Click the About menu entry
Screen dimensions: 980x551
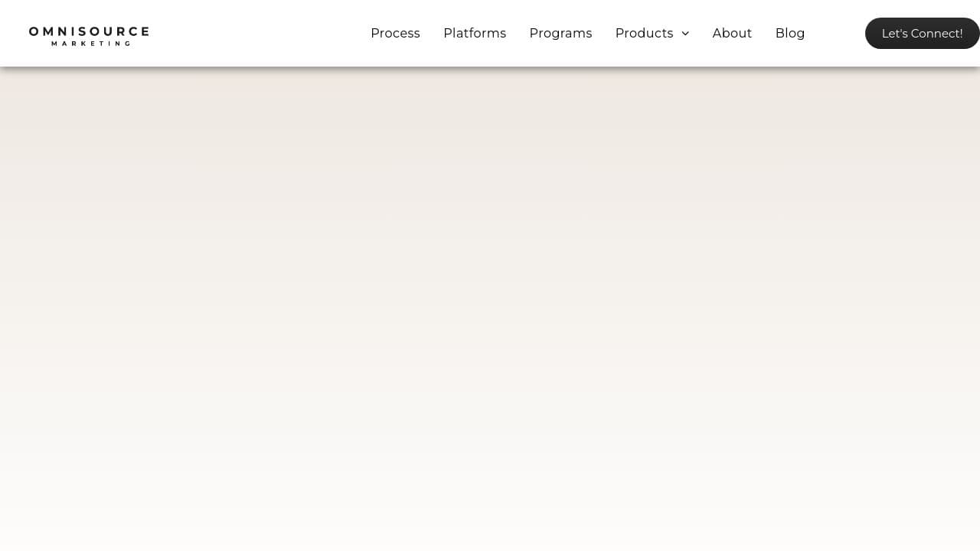(732, 33)
